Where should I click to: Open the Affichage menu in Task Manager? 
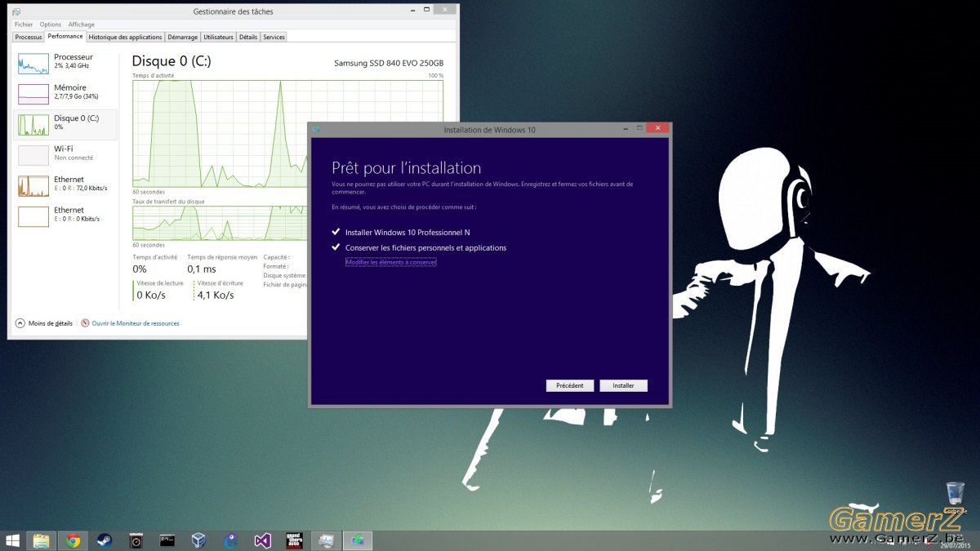82,24
